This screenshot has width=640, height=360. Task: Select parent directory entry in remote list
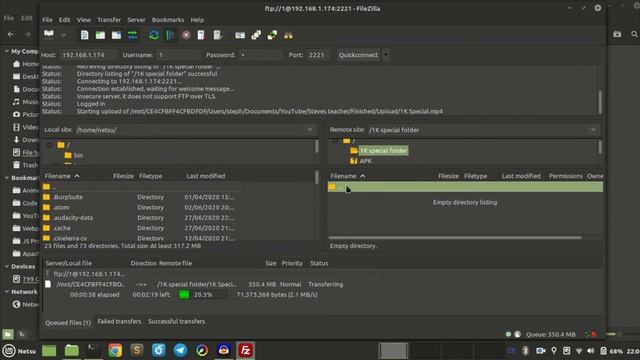(x=465, y=187)
